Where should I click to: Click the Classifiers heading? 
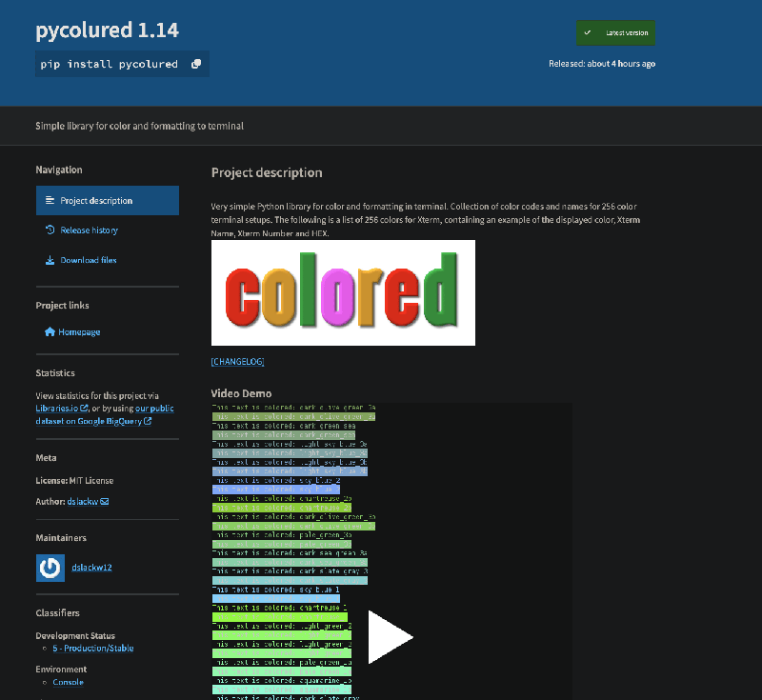coord(57,613)
